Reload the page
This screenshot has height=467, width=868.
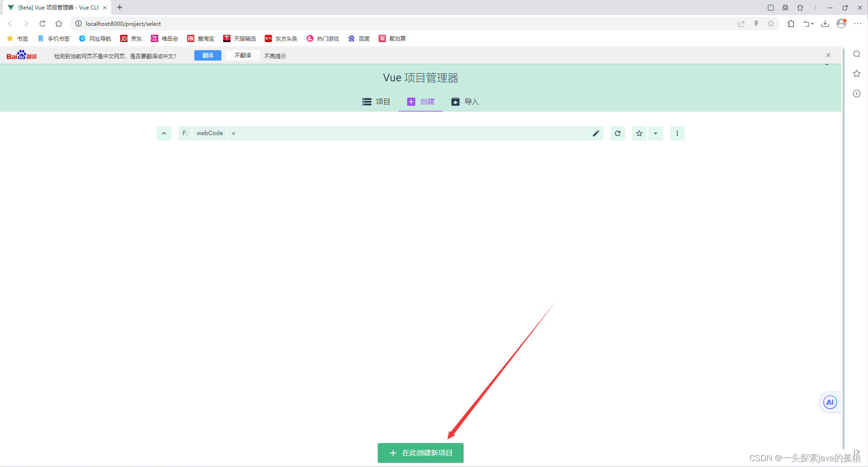(42, 24)
